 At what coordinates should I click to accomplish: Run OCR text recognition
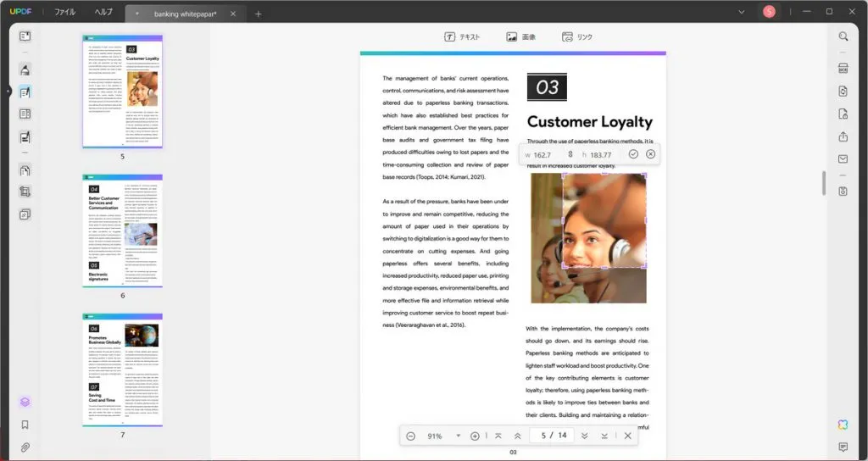pos(843,69)
